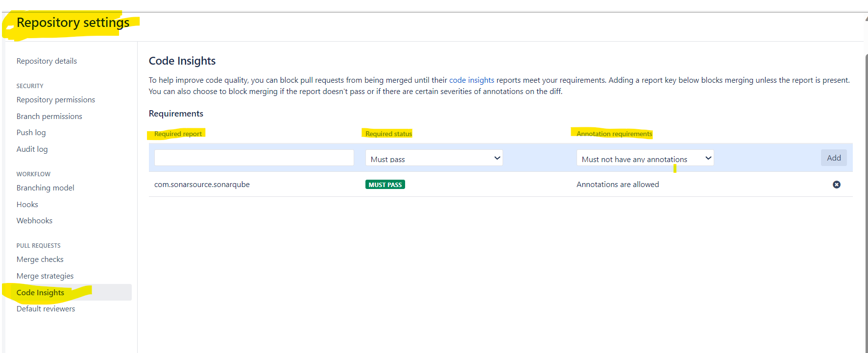Viewport: 868px width, 353px height.
Task: Click the Requirements section heading
Action: 176,114
